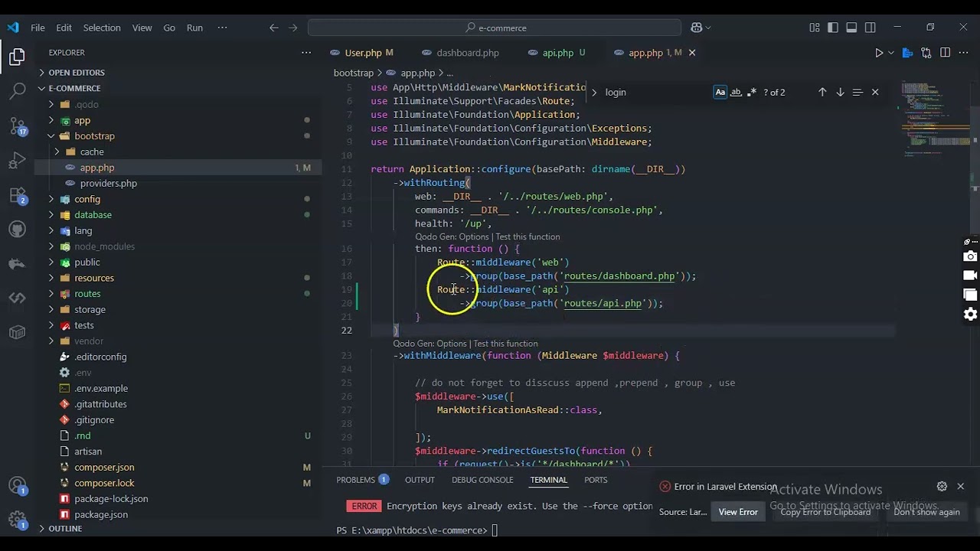Viewport: 980px width, 551px height.
Task: Split the editor to the right
Action: coord(945,53)
